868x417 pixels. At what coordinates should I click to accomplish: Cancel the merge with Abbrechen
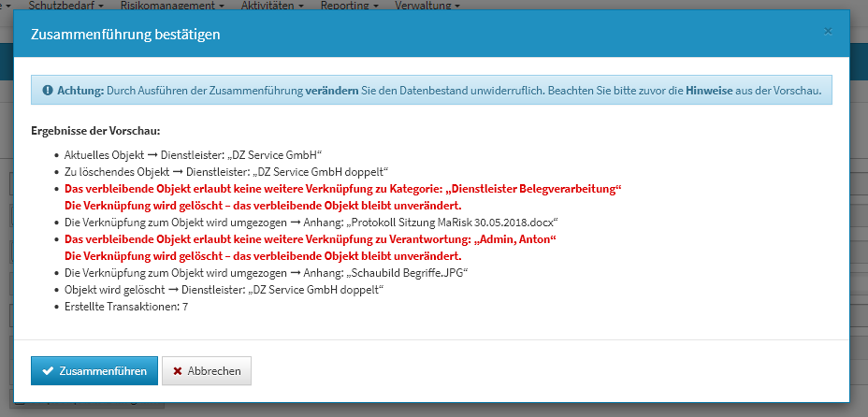click(x=207, y=370)
